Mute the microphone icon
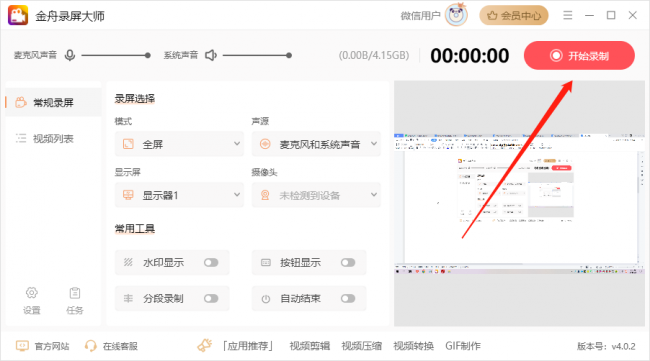 point(70,55)
